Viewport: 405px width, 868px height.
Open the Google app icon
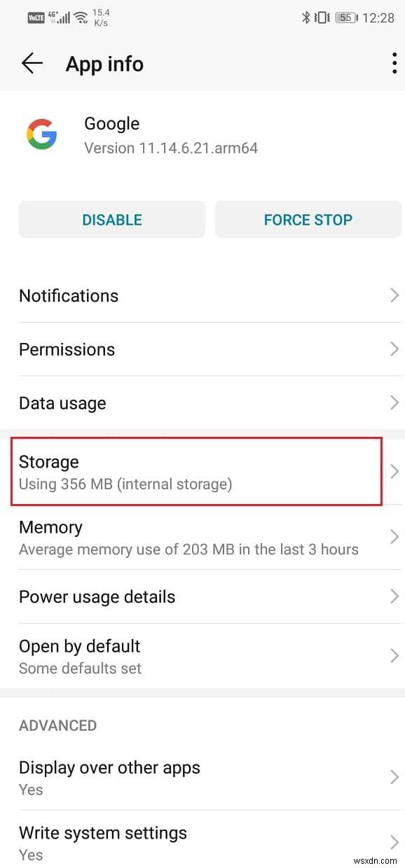(41, 134)
